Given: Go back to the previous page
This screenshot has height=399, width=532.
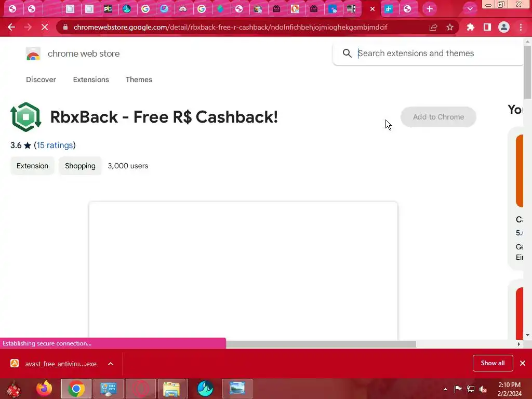Looking at the screenshot, I should tap(11, 27).
